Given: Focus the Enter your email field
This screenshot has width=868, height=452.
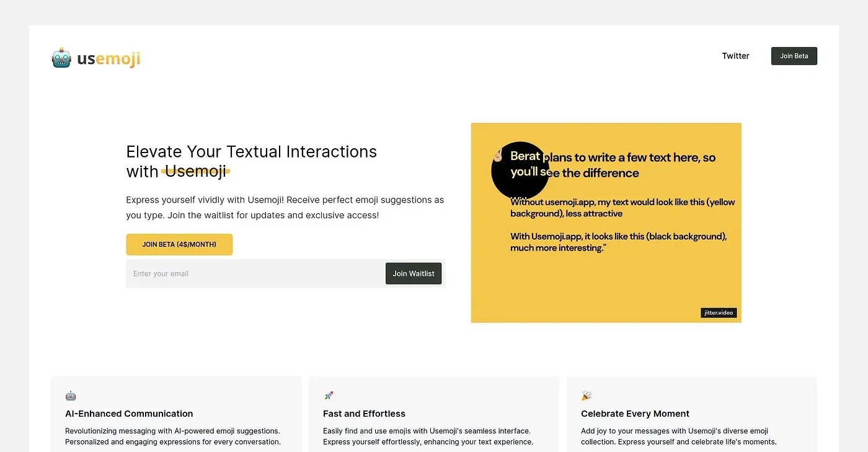Looking at the screenshot, I should (x=255, y=273).
